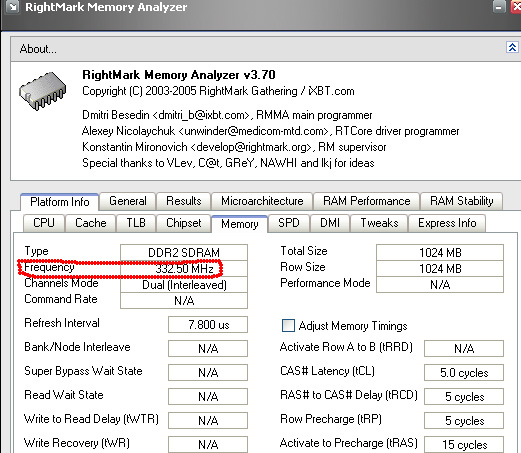521x453 pixels.
Task: Open the General tab
Action: tap(128, 201)
